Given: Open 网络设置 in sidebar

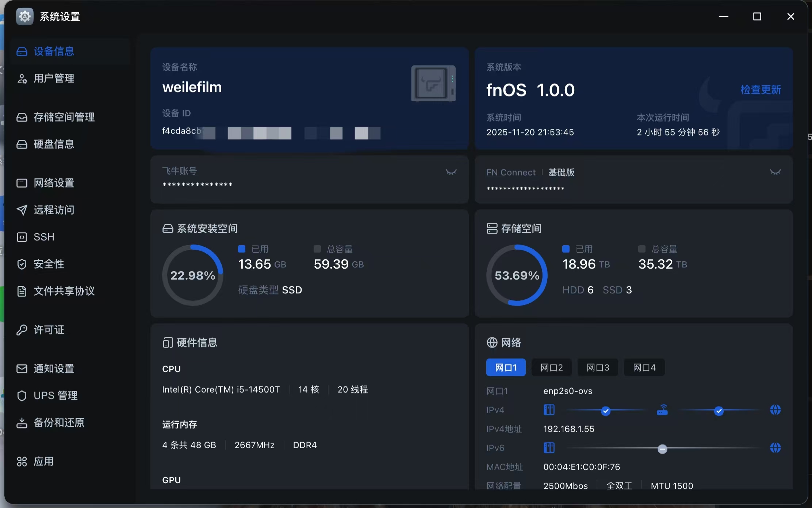Looking at the screenshot, I should tap(54, 183).
